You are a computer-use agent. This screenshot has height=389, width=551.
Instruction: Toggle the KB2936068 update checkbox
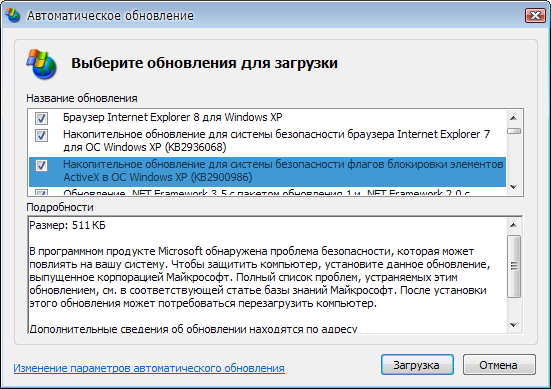pos(41,135)
